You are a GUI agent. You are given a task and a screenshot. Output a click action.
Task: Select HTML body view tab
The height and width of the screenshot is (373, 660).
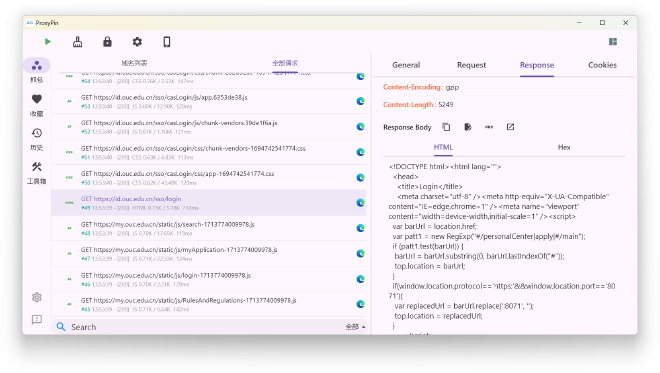coord(443,147)
